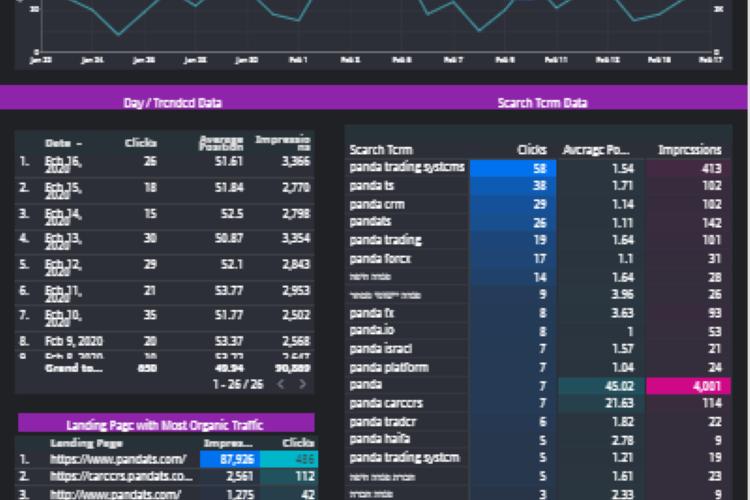Viewport: 750px width, 500px height.
Task: Select the Feb 11, 2020 date row
Action: click(165, 293)
